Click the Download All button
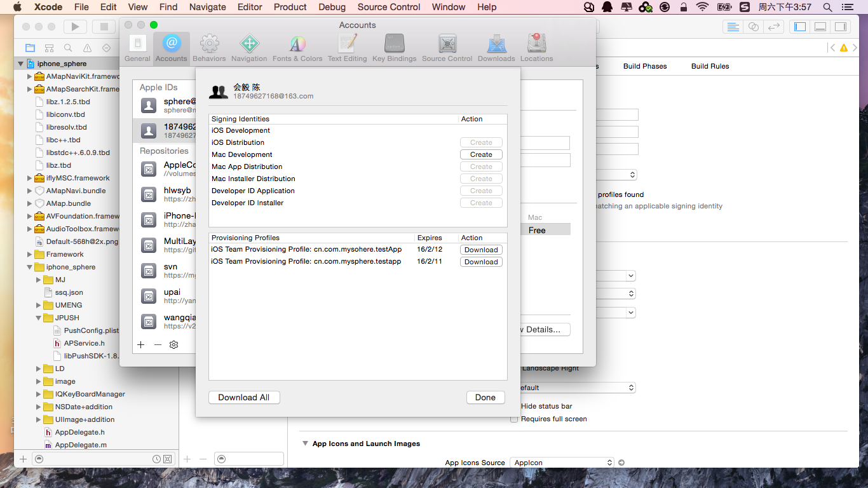This screenshot has height=488, width=868. [244, 397]
